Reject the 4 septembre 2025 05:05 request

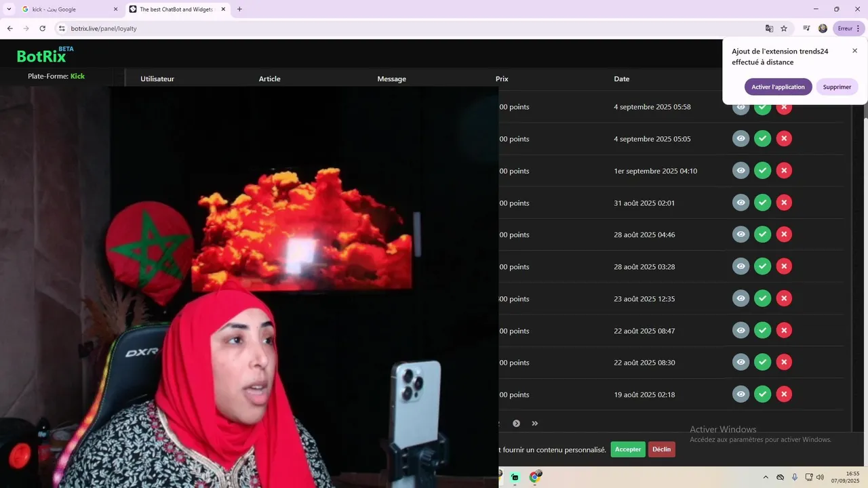(x=784, y=138)
